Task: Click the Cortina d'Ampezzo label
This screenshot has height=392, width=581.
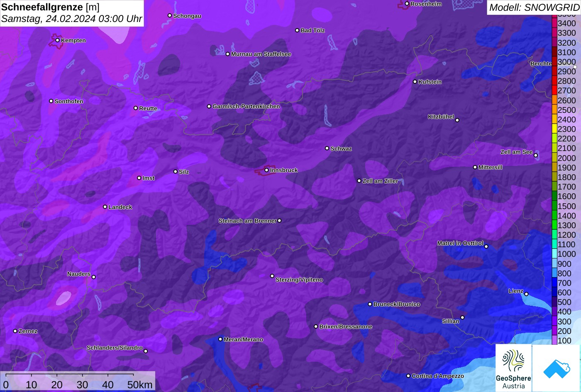Action: click(437, 376)
